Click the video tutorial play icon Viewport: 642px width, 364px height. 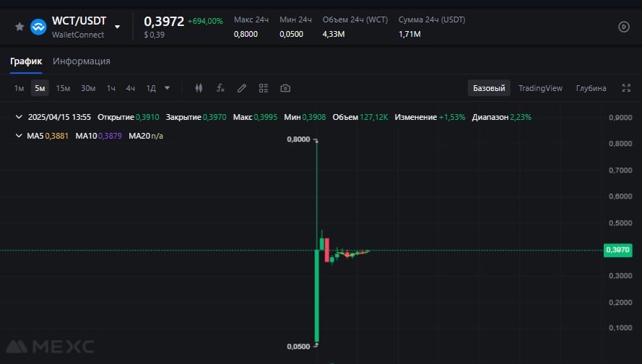tap(623, 27)
